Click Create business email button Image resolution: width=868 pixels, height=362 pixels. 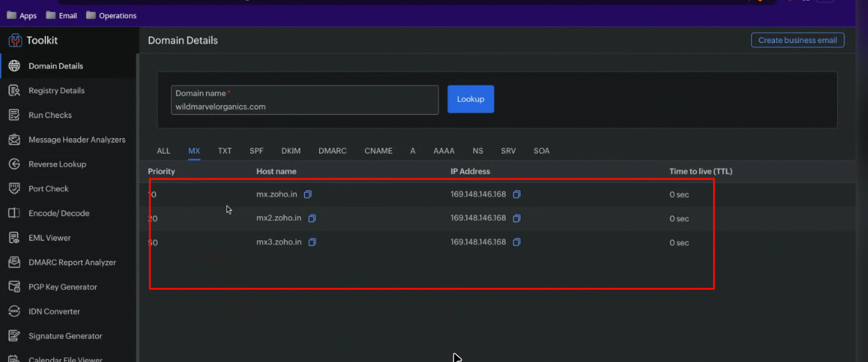(797, 40)
